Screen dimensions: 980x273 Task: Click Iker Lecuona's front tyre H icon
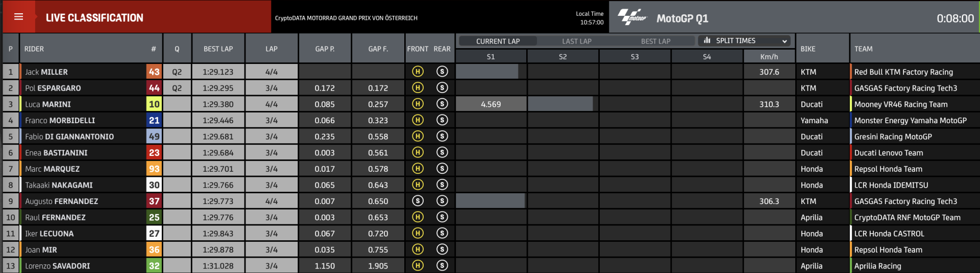point(418,233)
